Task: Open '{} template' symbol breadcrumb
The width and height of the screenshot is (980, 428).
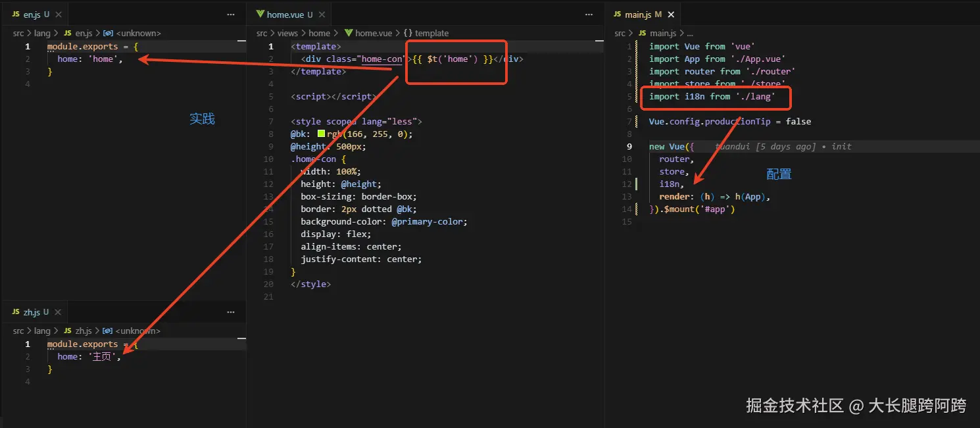Action: pyautogui.click(x=426, y=33)
